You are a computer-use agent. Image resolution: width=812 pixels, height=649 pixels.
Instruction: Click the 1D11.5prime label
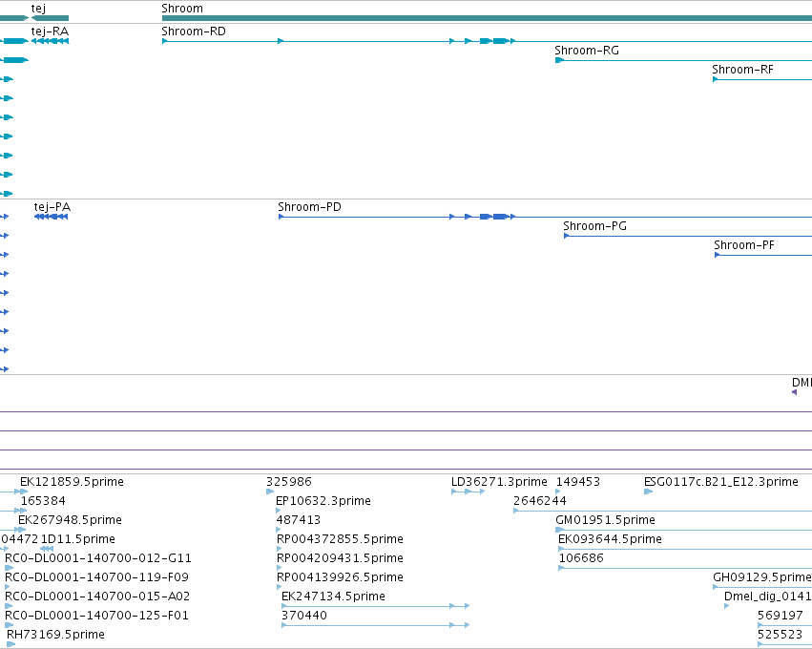tap(77, 538)
